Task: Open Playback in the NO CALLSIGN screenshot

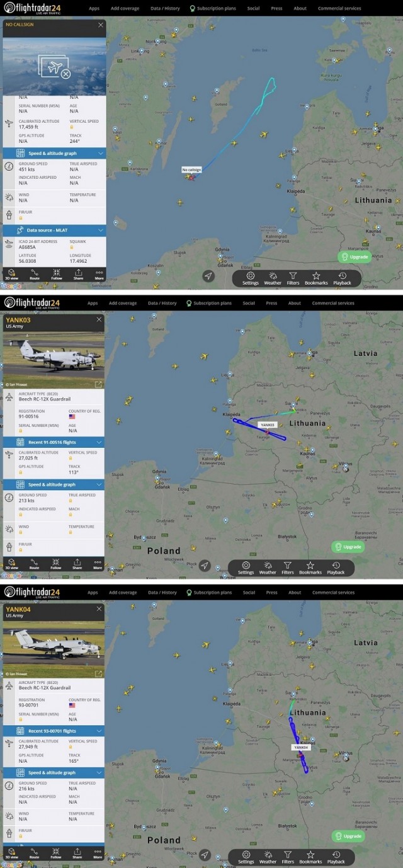Action: click(343, 278)
